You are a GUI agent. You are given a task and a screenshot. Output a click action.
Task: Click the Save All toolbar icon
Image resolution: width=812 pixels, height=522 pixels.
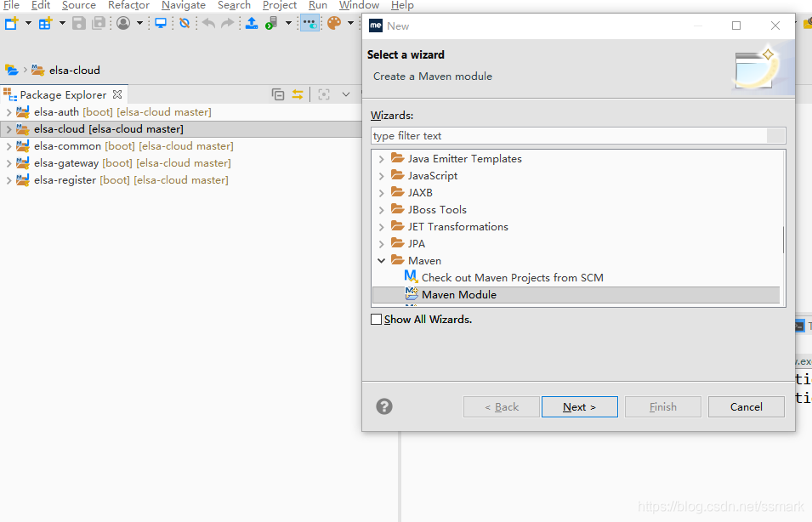click(99, 23)
